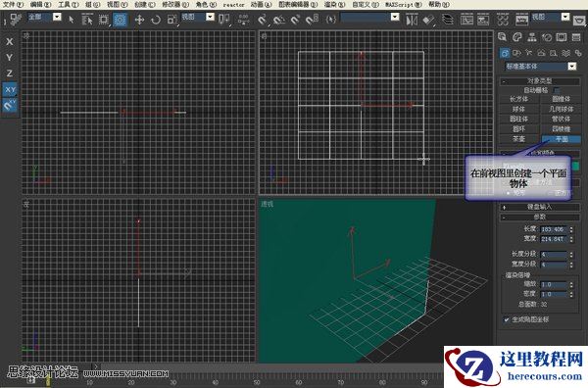The image size is (588, 388).
Task: Open Edit Named Selection Sets icon
Action: (331, 20)
